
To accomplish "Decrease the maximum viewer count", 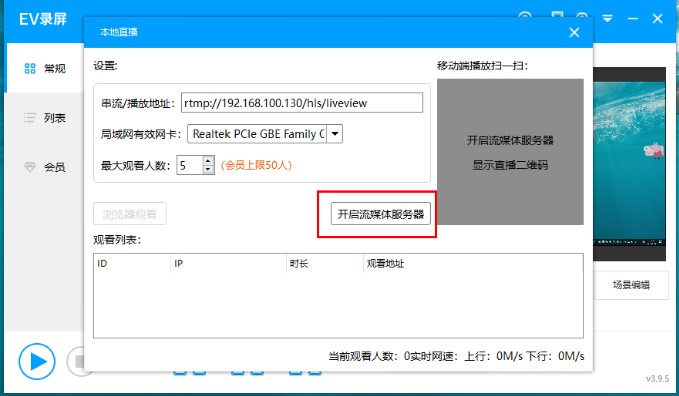I will point(208,169).
